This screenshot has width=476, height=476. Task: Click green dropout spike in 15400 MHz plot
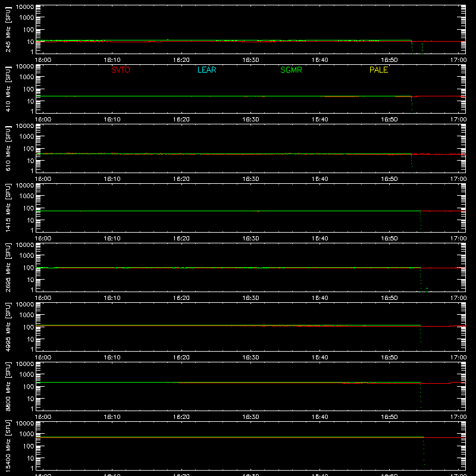(424, 452)
